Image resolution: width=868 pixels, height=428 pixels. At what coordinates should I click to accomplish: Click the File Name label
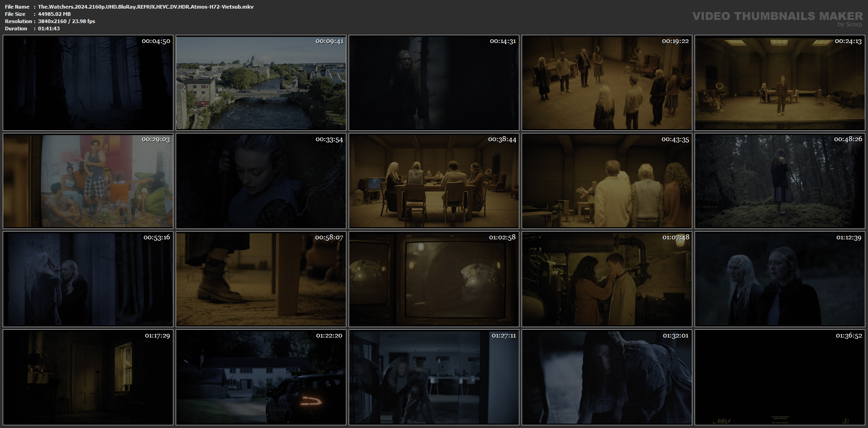(17, 7)
